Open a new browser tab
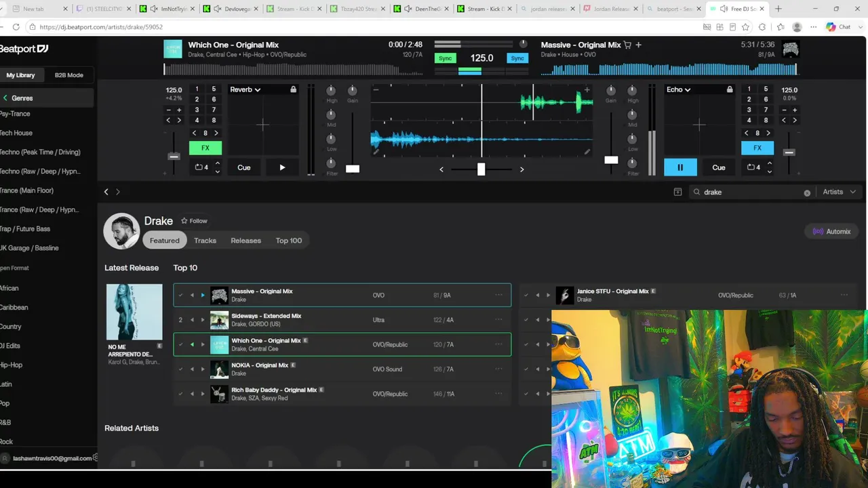868x488 pixels. [778, 9]
